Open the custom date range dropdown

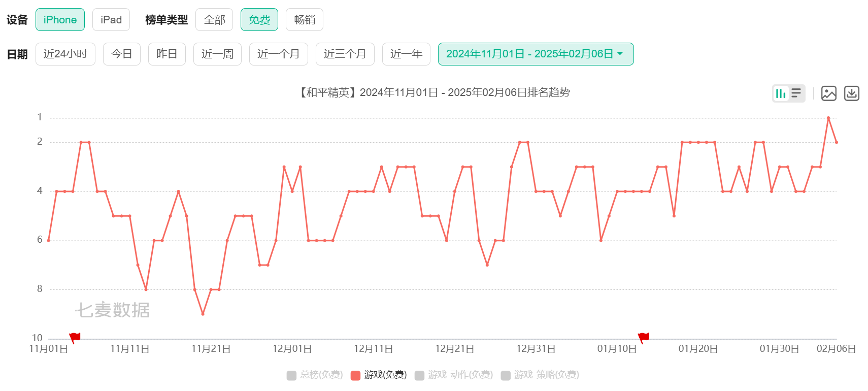click(536, 54)
